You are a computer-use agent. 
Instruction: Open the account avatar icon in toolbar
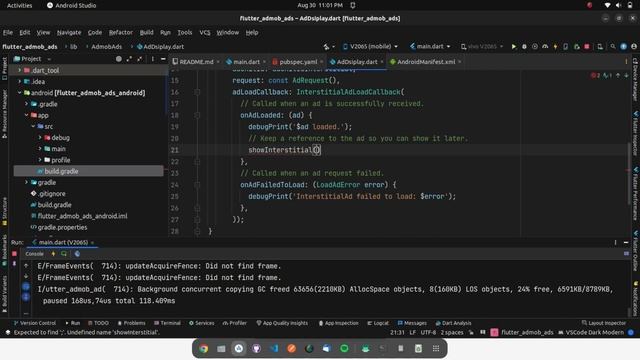pyautogui.click(x=634, y=47)
